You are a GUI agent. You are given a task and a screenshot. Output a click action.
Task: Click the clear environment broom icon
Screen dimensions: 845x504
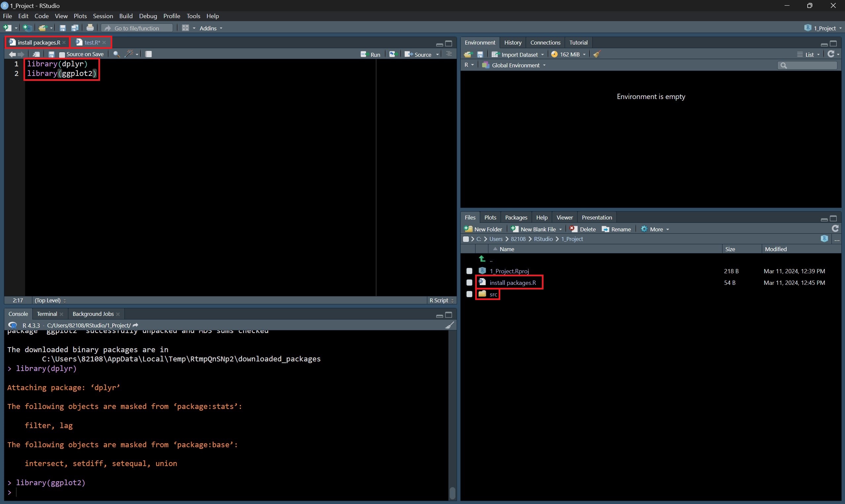coord(597,54)
